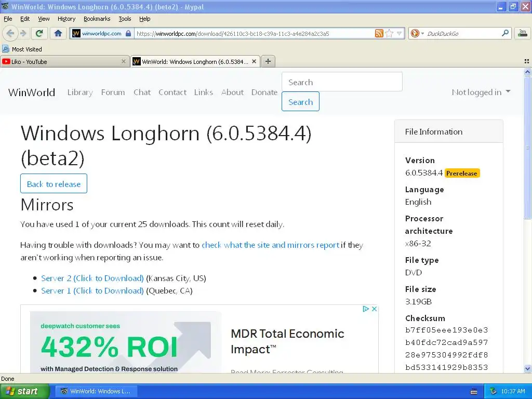Open 'check what the site and mirrors report' link
This screenshot has width=532, height=399.
pyautogui.click(x=270, y=245)
